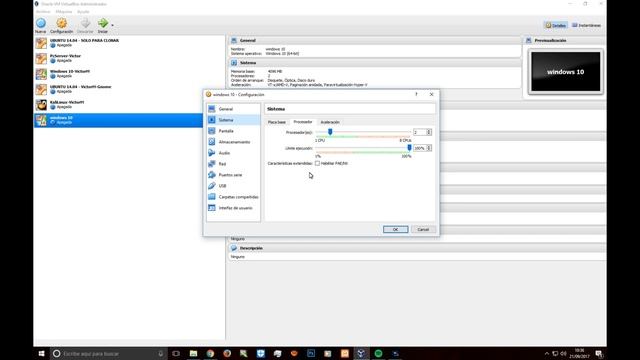Click the Descripción section header icon
Screen dimensions: 640x360
[234, 248]
